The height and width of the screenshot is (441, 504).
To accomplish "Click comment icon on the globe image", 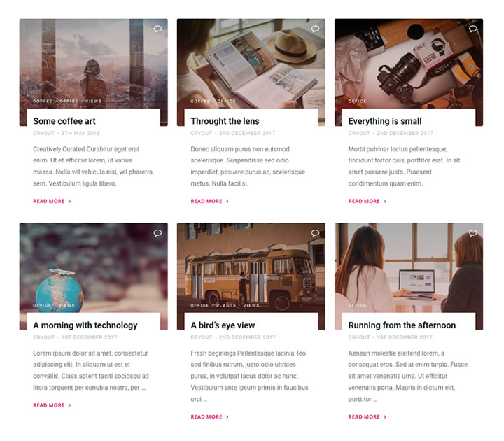I will (157, 233).
